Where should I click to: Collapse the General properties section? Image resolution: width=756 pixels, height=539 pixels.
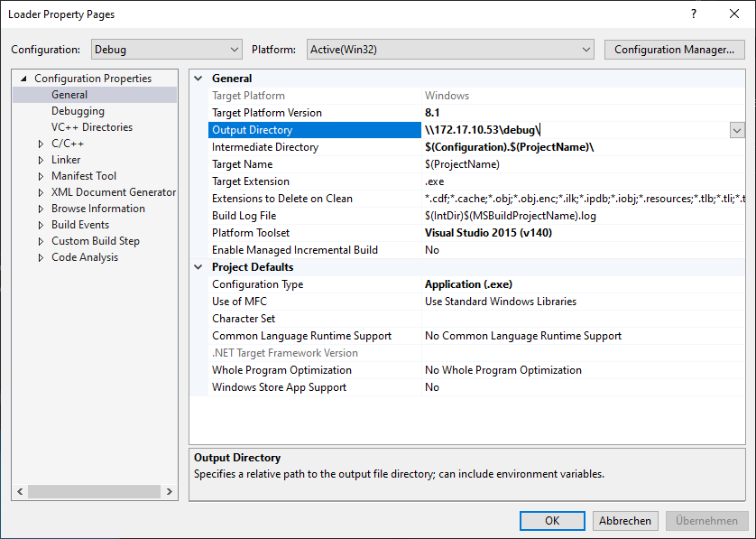pos(198,78)
